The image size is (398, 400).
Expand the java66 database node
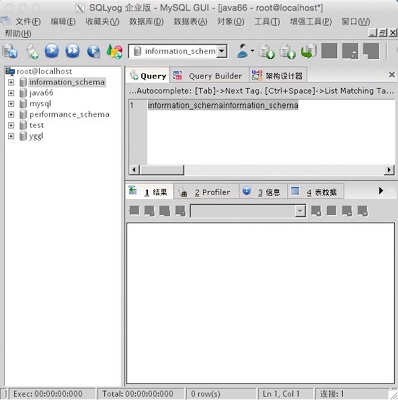click(11, 93)
